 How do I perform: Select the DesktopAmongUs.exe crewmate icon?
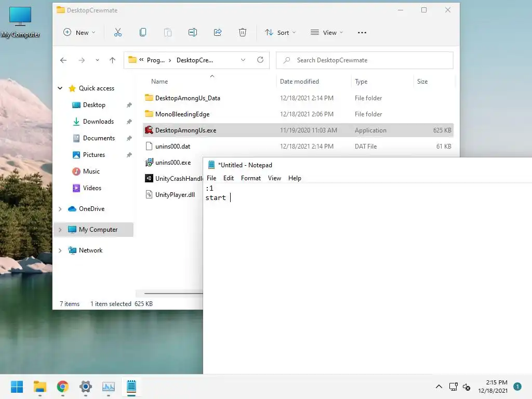click(x=149, y=130)
